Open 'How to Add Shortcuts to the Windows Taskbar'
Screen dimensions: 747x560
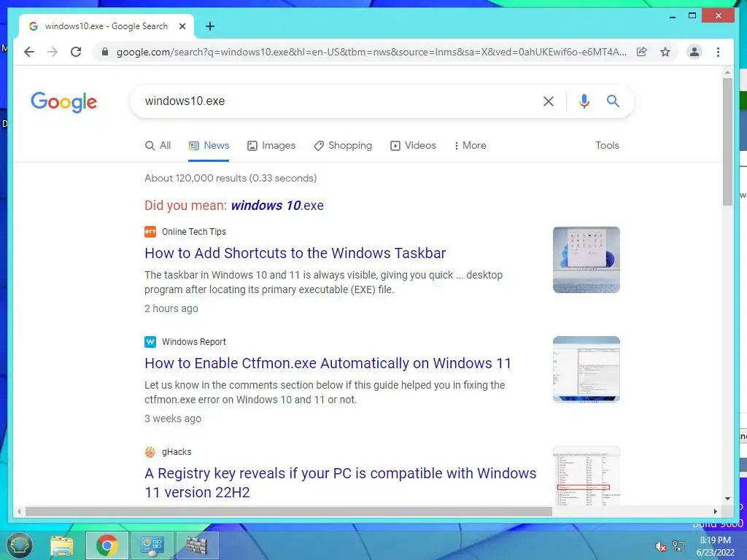(x=295, y=253)
